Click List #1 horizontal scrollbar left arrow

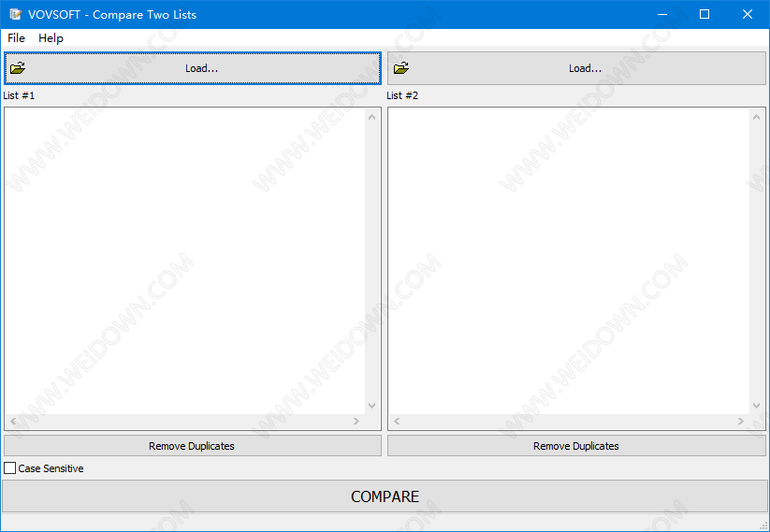pos(13,421)
